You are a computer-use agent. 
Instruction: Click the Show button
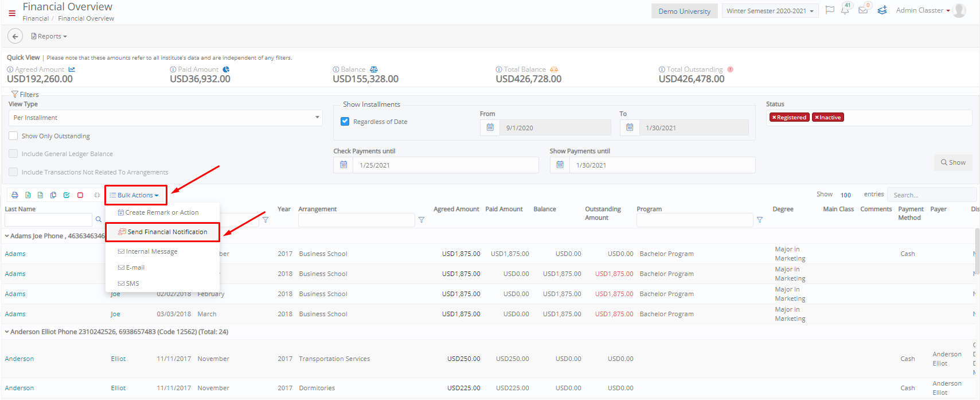(953, 162)
